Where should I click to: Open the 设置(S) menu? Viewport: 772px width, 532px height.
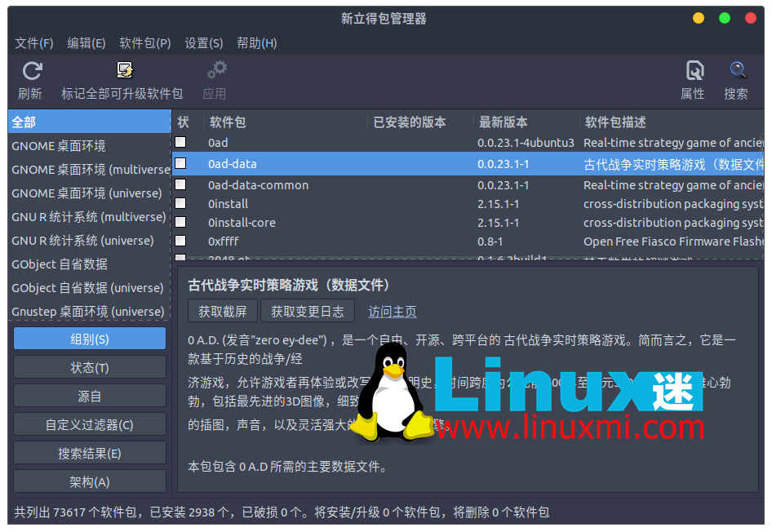204,43
